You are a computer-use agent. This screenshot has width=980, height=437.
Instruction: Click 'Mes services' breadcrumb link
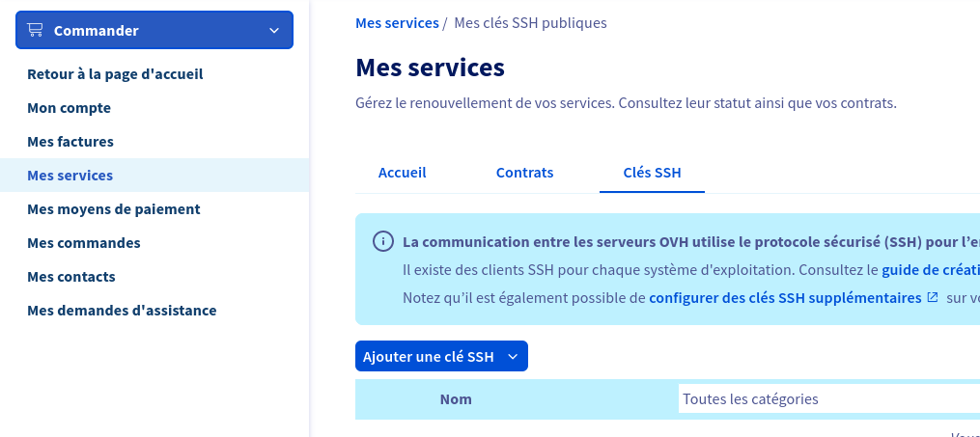click(397, 23)
